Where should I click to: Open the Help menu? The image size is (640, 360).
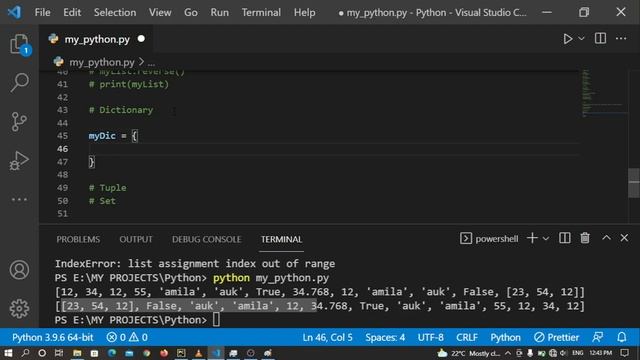pyautogui.click(x=304, y=12)
